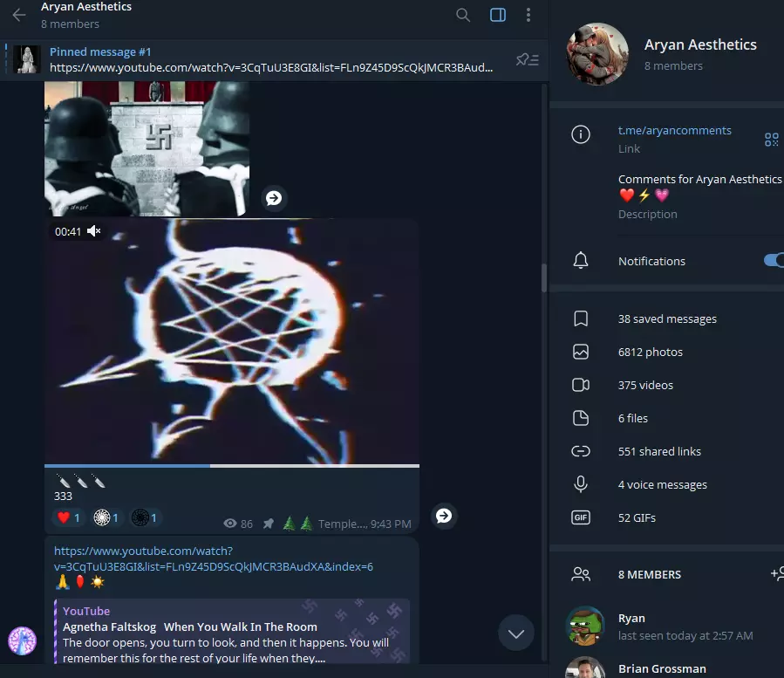784x678 pixels.
Task: Click the shared links chain icon
Action: point(581,451)
